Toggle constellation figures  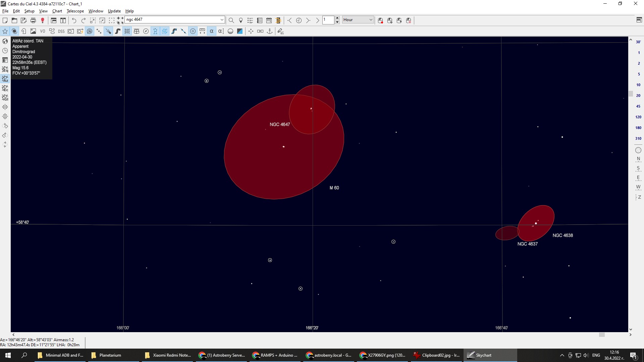[x=155, y=31]
